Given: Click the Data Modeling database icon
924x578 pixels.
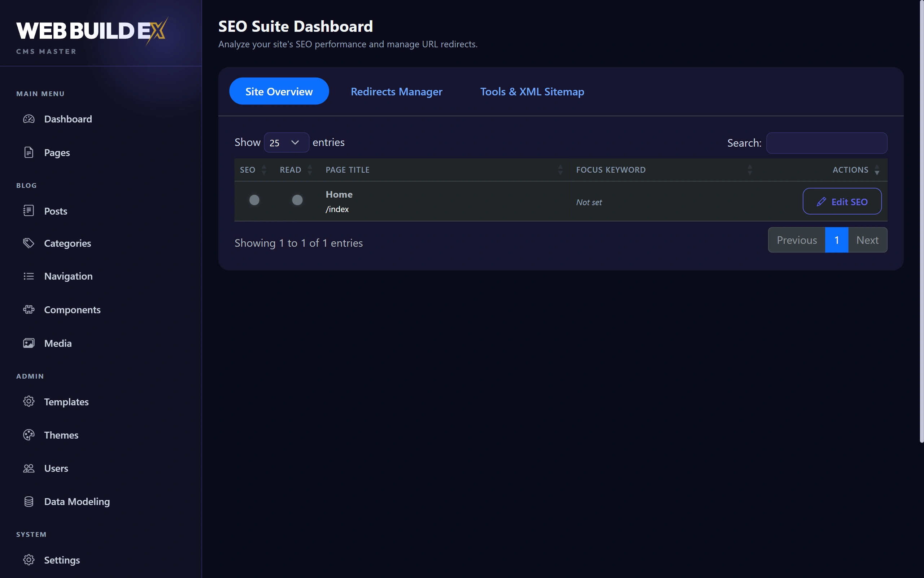Looking at the screenshot, I should coord(29,501).
